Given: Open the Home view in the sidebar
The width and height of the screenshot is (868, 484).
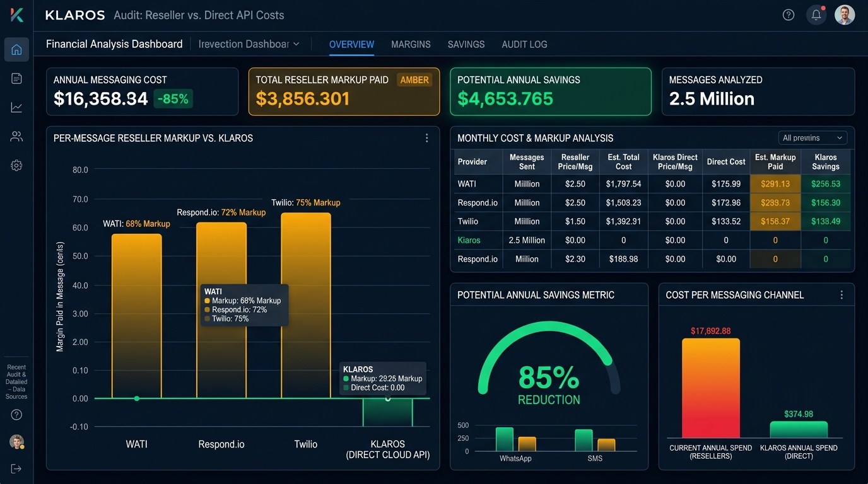Looking at the screenshot, I should click(x=16, y=49).
